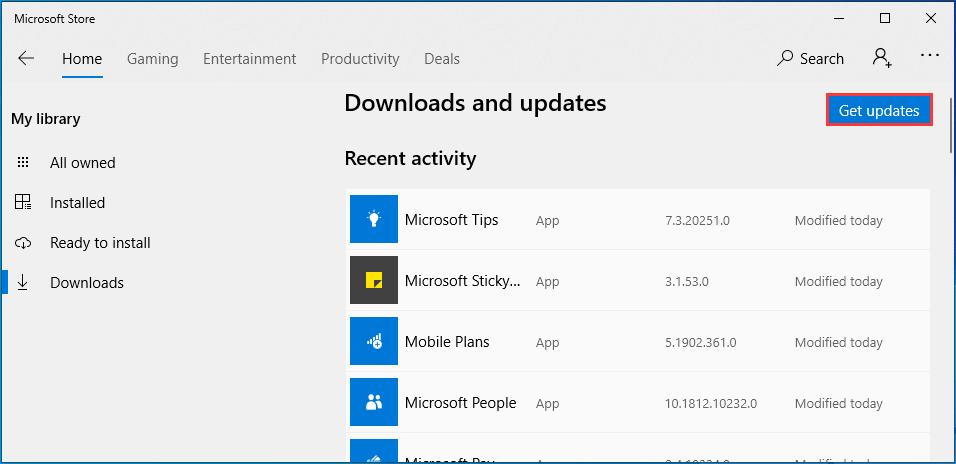Minimize the Microsoft Store window

point(839,18)
